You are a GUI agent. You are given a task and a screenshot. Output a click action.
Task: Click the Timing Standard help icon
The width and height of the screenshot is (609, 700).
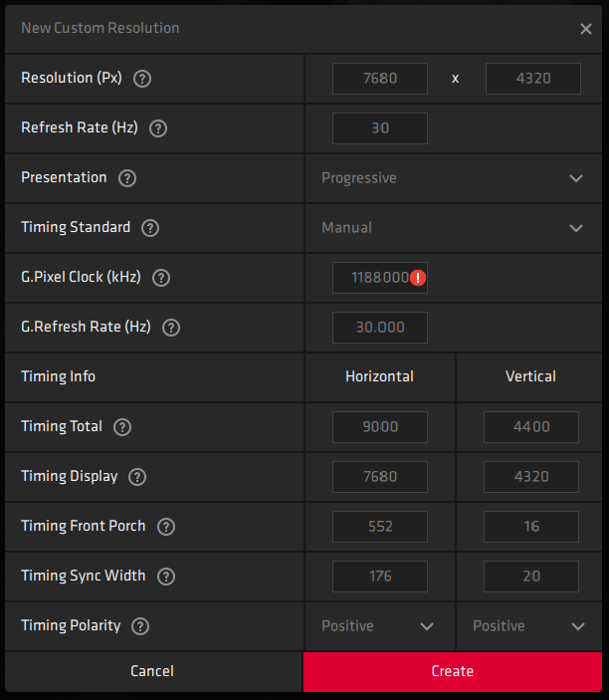tap(150, 228)
